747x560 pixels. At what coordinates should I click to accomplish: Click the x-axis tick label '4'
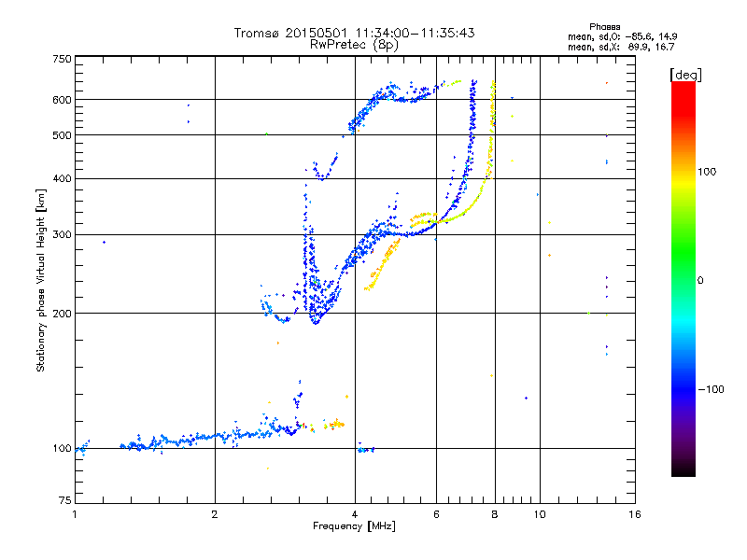pos(355,514)
